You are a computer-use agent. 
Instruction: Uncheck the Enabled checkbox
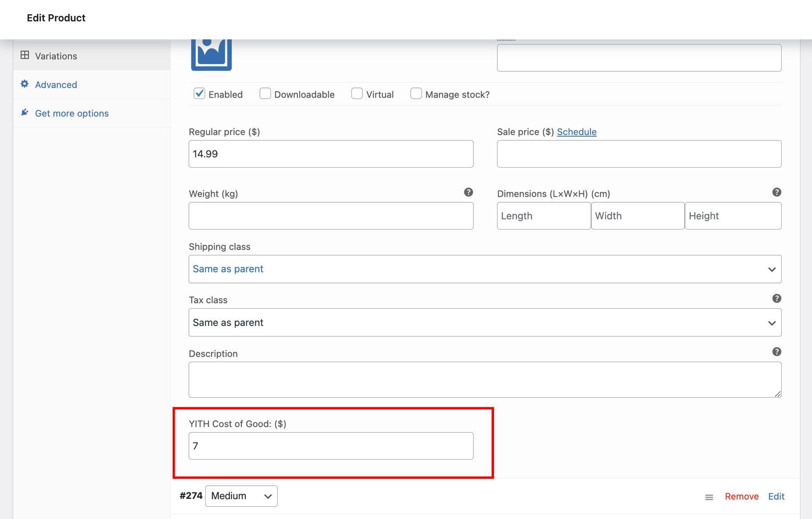click(x=199, y=94)
